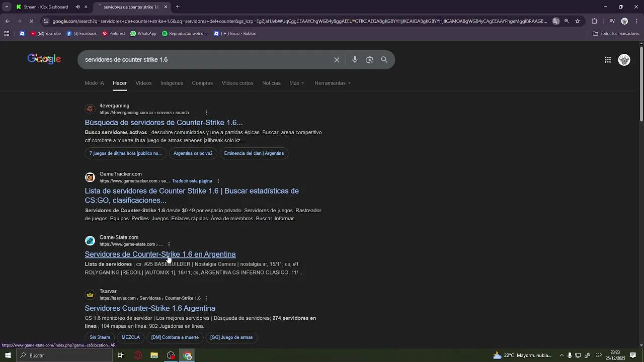Screen dimensions: 644x362
Task: Switch to Vídeos cortos tab
Action: pos(237,83)
